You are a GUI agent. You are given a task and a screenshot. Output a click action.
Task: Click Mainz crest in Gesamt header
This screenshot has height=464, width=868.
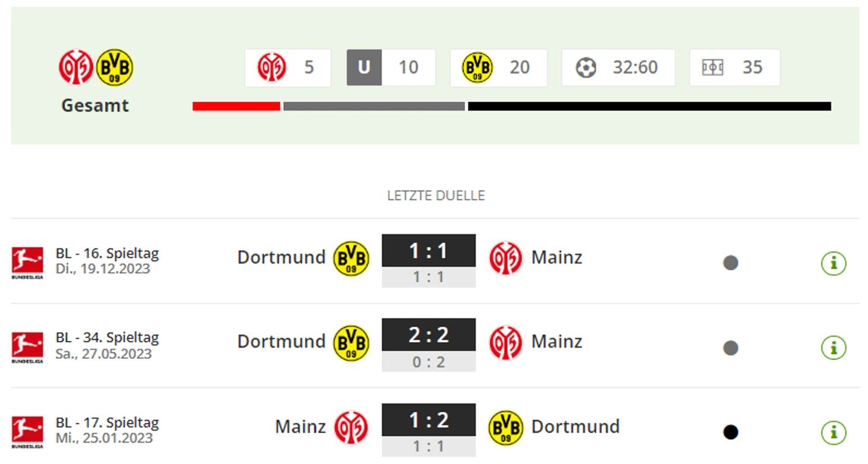pyautogui.click(x=76, y=67)
